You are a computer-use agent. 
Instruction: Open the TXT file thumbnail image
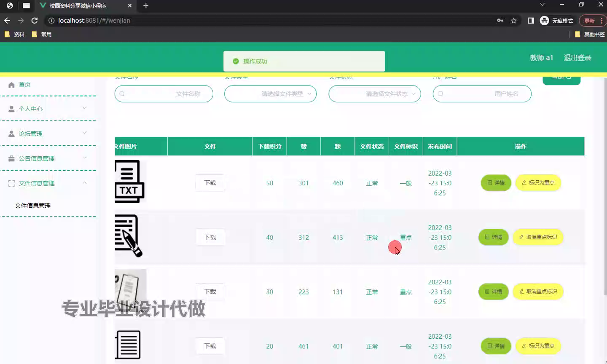pos(129,182)
